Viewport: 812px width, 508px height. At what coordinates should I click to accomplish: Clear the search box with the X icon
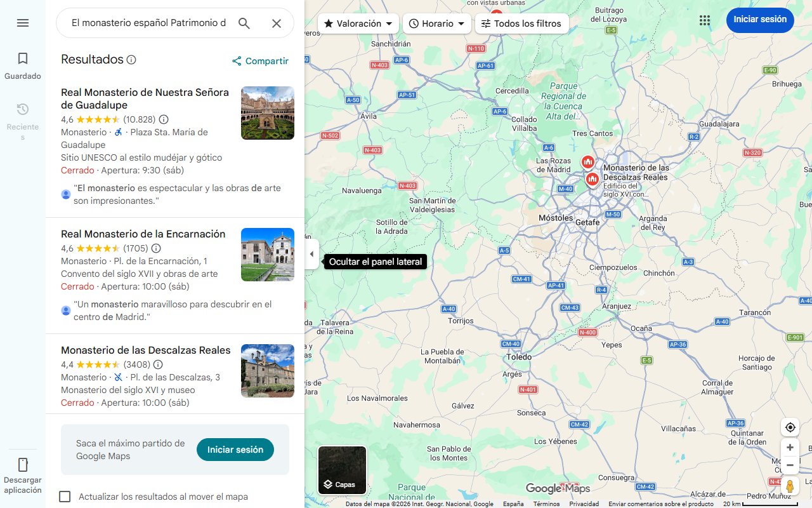click(x=277, y=23)
